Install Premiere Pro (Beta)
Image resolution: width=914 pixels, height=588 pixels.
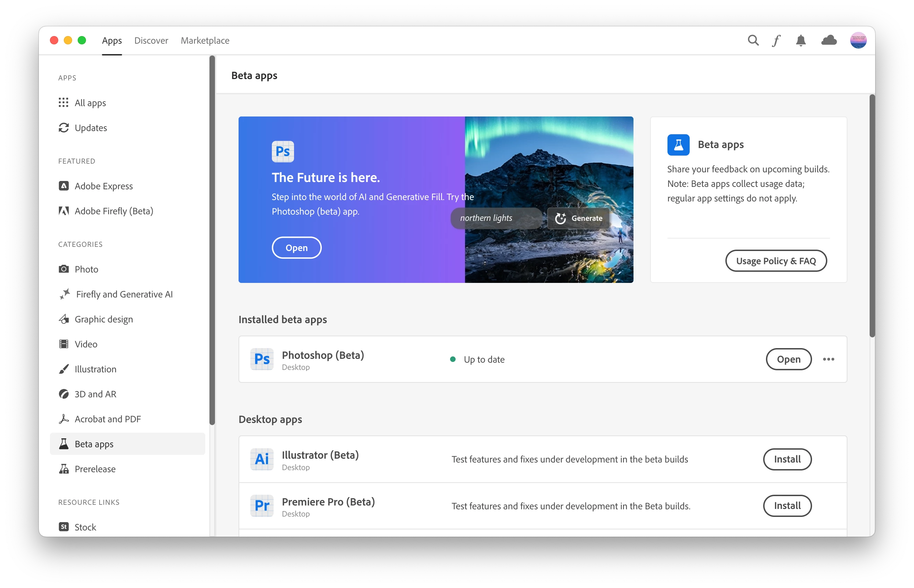click(x=787, y=505)
